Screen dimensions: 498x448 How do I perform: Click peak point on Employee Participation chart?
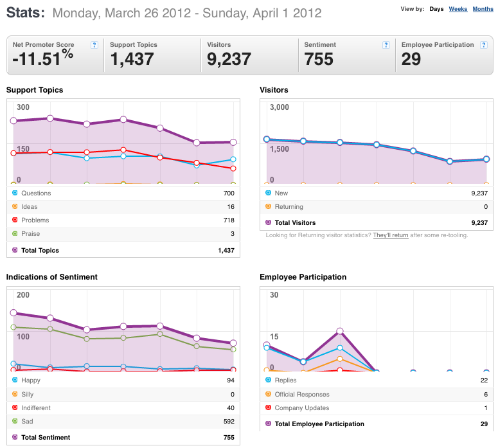pyautogui.click(x=340, y=331)
